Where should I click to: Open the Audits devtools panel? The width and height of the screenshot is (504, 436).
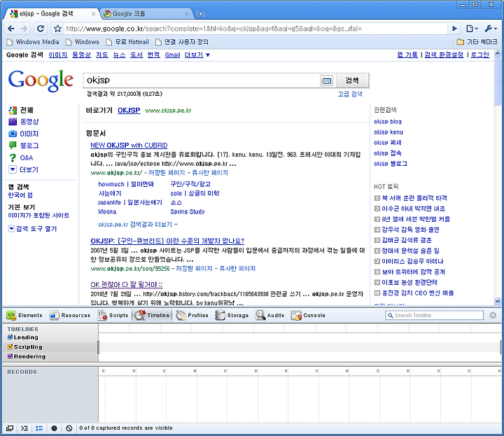coord(270,315)
